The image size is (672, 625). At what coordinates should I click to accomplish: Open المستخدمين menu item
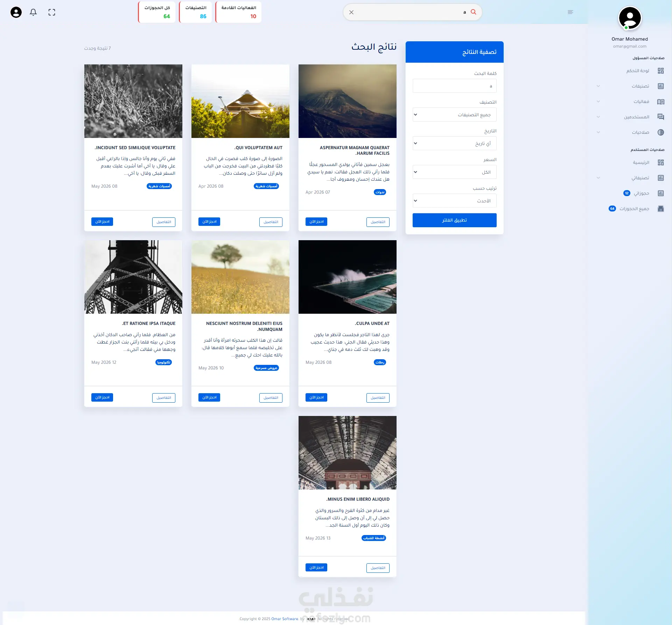[637, 117]
